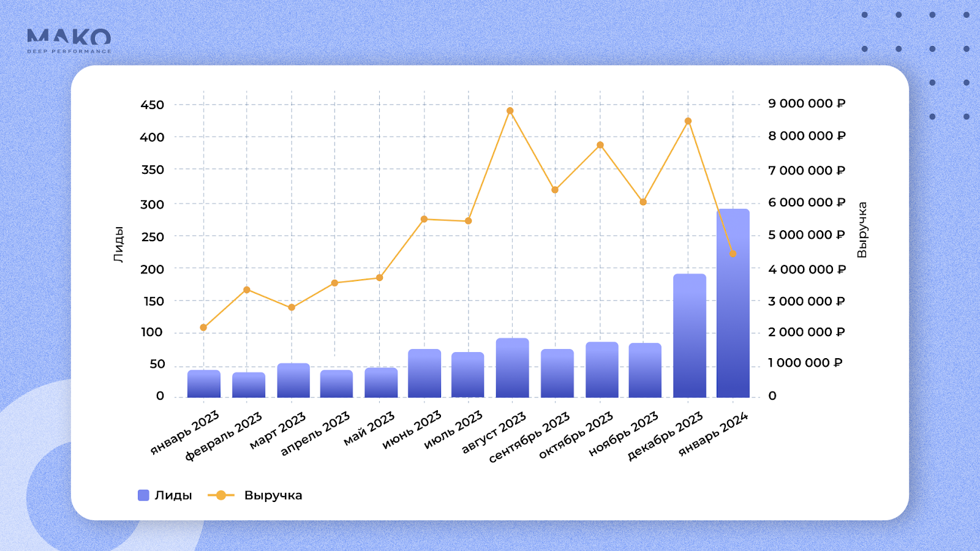Click the 5 000 000 ₽ axis value
The height and width of the screenshot is (551, 980).
click(807, 235)
